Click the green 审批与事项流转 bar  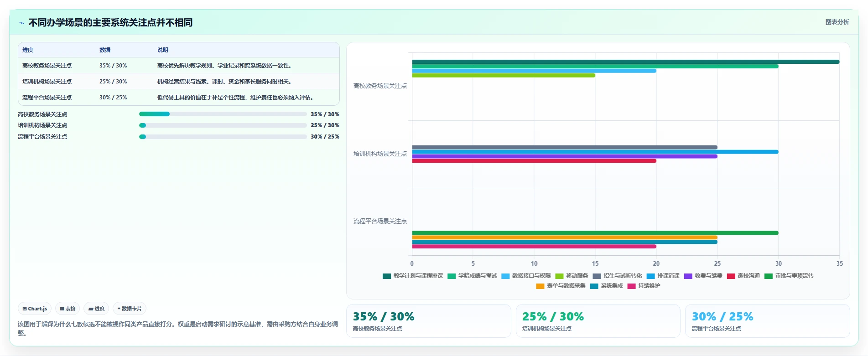[x=595, y=233]
